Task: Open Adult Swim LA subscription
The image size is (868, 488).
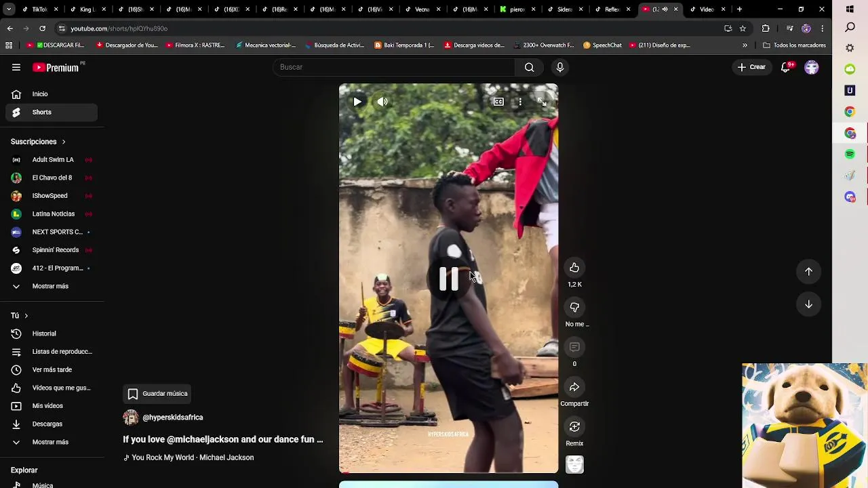Action: (x=52, y=160)
